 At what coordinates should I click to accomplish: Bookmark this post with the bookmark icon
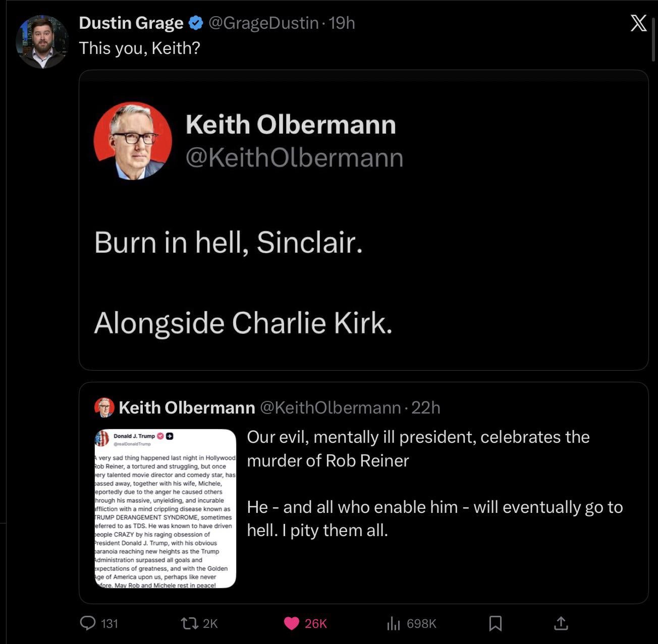[x=496, y=623]
